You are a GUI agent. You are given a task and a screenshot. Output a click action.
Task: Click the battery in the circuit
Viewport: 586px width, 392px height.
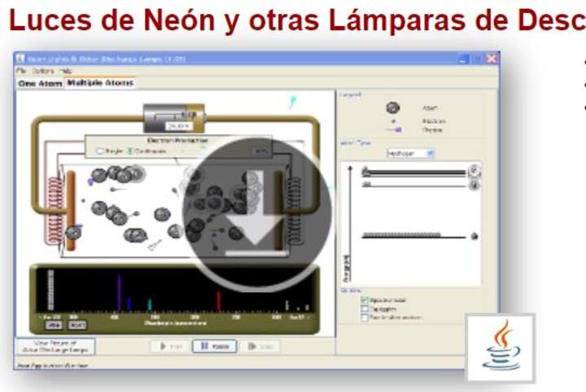[x=174, y=119]
